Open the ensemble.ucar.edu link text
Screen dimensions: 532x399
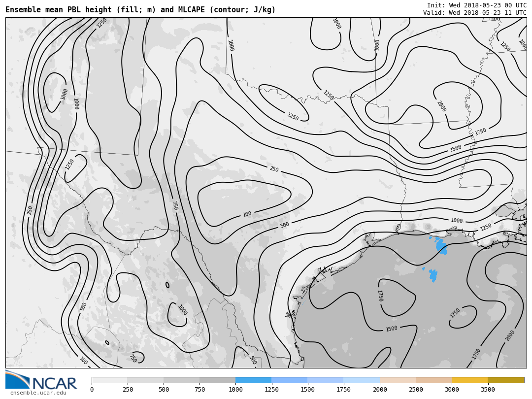click(38, 393)
